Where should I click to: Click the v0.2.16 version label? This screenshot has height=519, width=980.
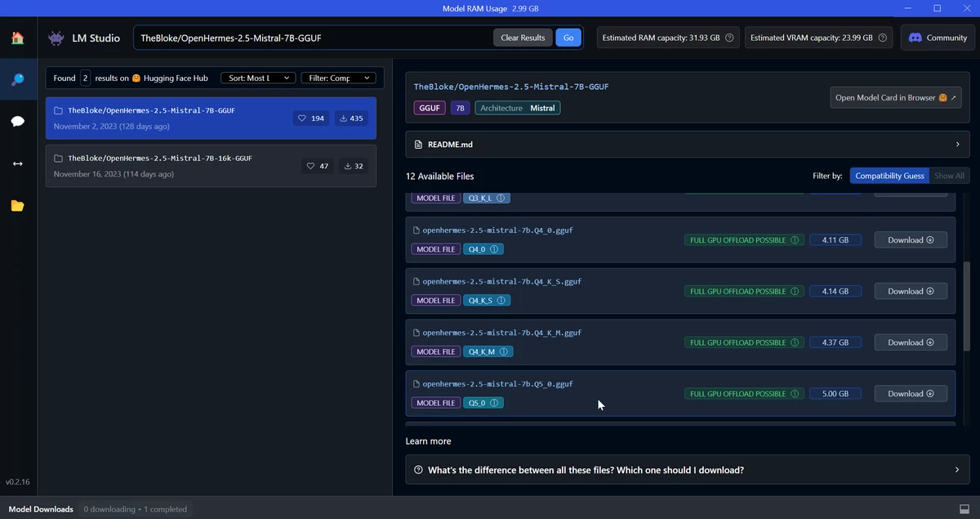[17, 482]
